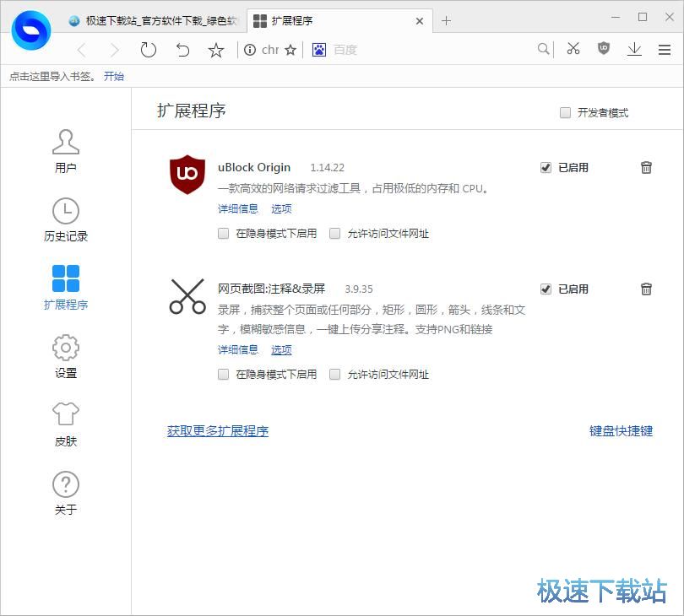Uncheck 已启用 for uBlock Origin
684x616 pixels.
pyautogui.click(x=546, y=168)
